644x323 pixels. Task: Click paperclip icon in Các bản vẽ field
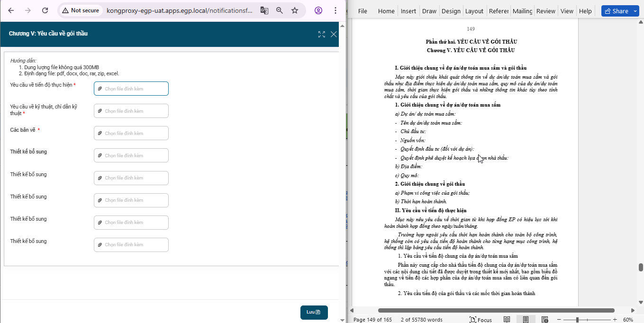[x=100, y=133]
